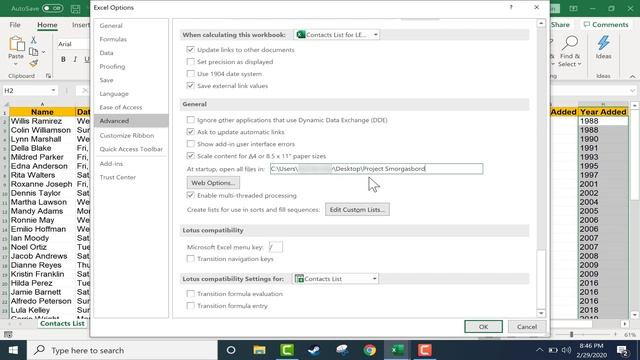Click the Cortana circle icon on taskbar

tap(231, 350)
